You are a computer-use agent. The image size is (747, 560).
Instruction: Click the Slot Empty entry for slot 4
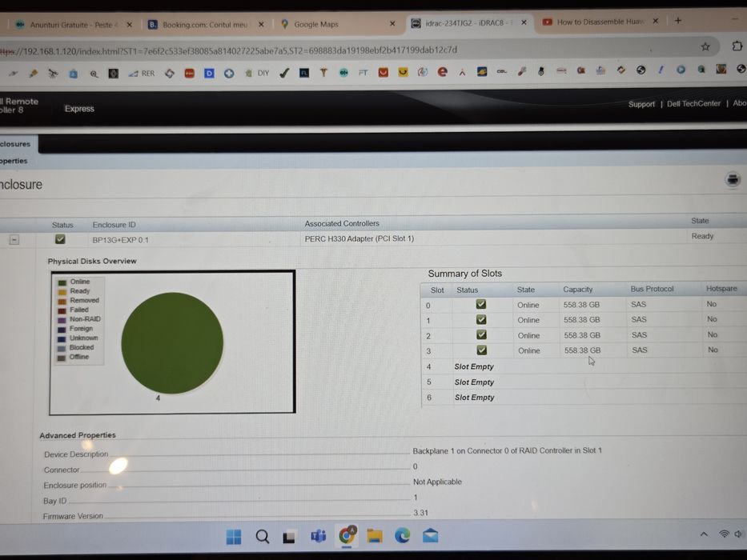(474, 366)
